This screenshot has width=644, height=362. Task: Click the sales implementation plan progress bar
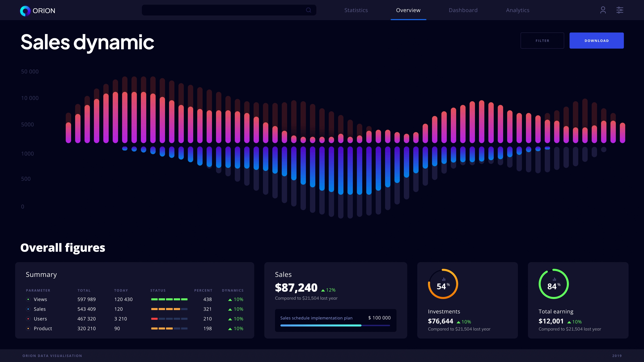pyautogui.click(x=335, y=325)
